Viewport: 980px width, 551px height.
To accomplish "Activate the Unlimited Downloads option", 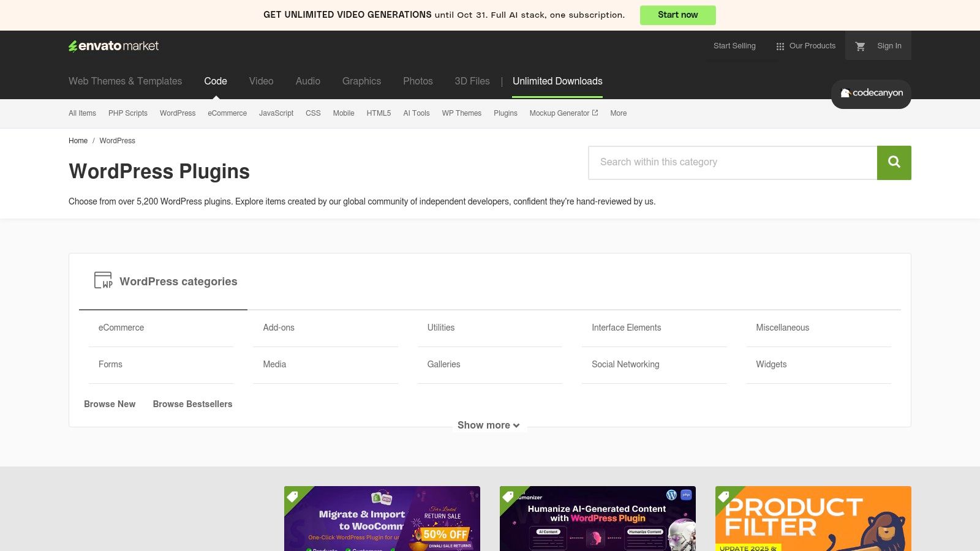I will [x=557, y=81].
